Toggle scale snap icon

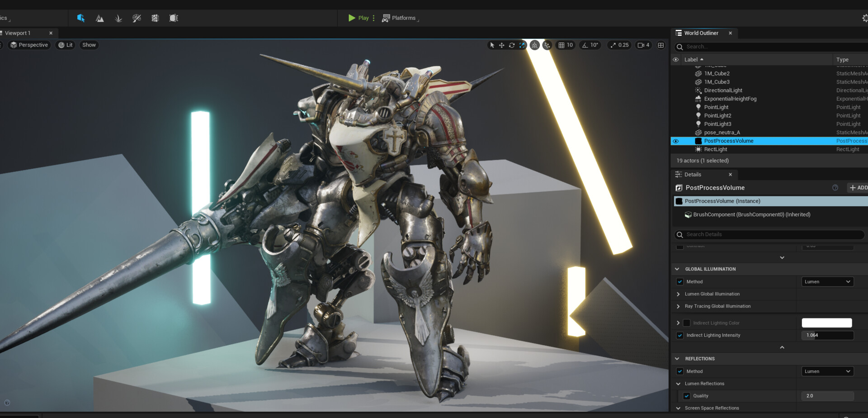click(x=613, y=45)
